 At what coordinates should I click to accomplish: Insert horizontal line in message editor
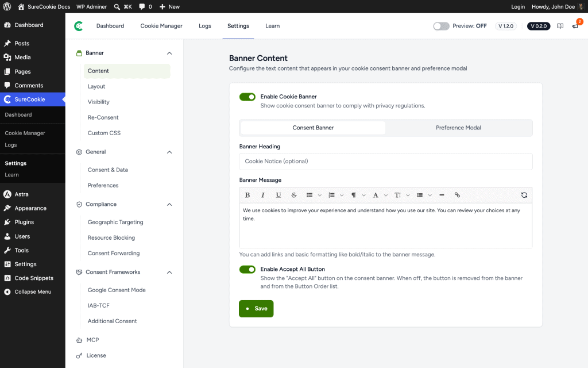pos(442,195)
